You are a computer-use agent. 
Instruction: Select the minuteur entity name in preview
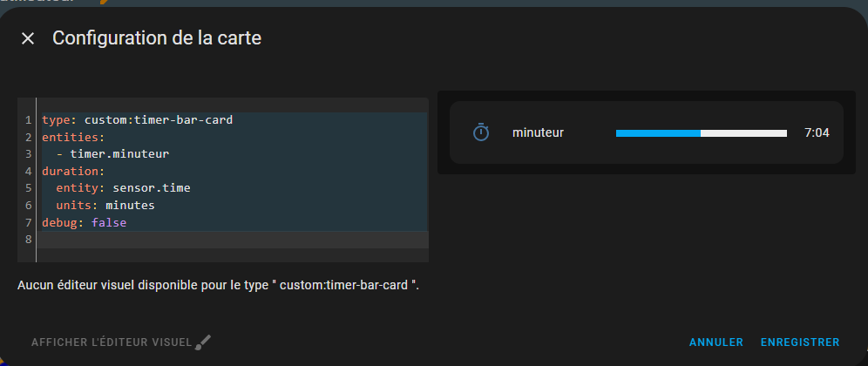[538, 132]
